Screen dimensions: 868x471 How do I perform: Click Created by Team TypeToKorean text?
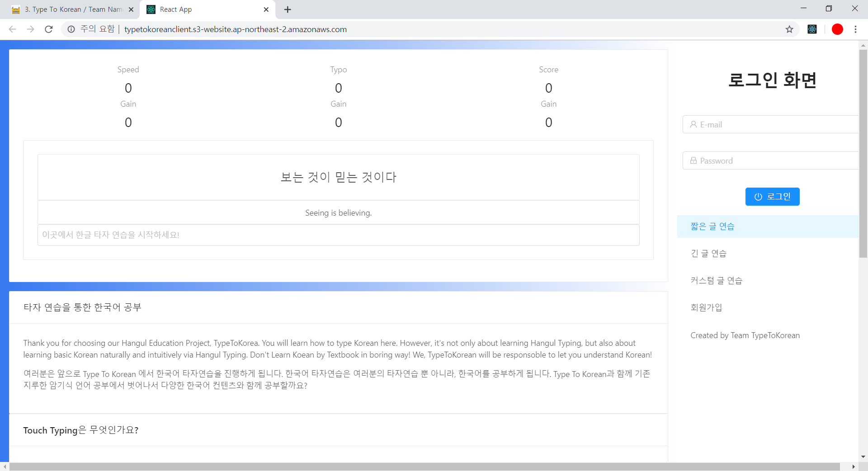tap(745, 335)
